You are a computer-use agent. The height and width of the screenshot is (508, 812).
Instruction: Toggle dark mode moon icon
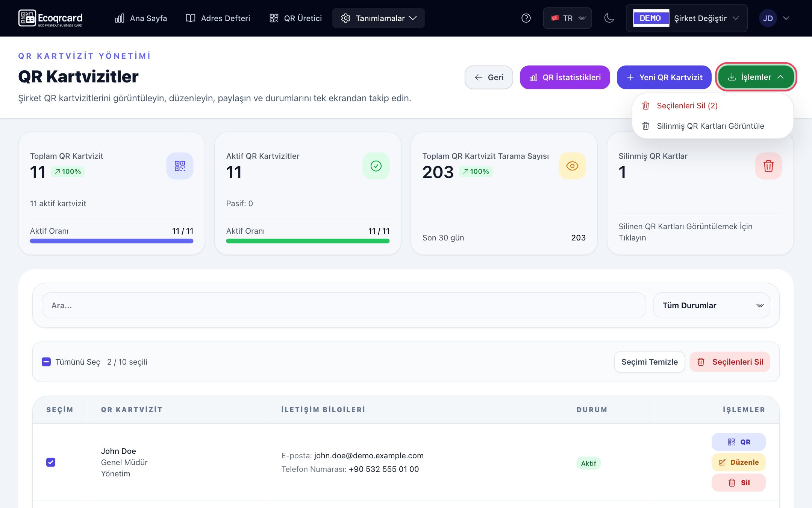click(x=609, y=18)
